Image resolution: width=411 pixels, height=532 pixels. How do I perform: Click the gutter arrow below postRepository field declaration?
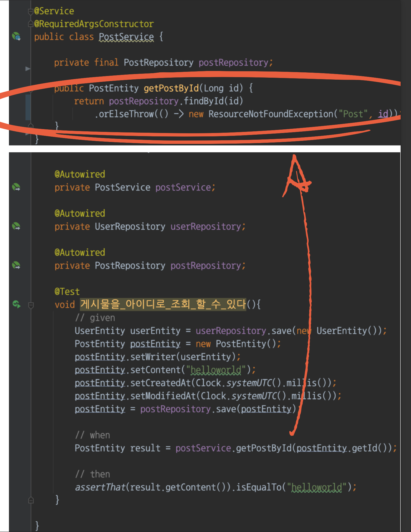(x=28, y=68)
